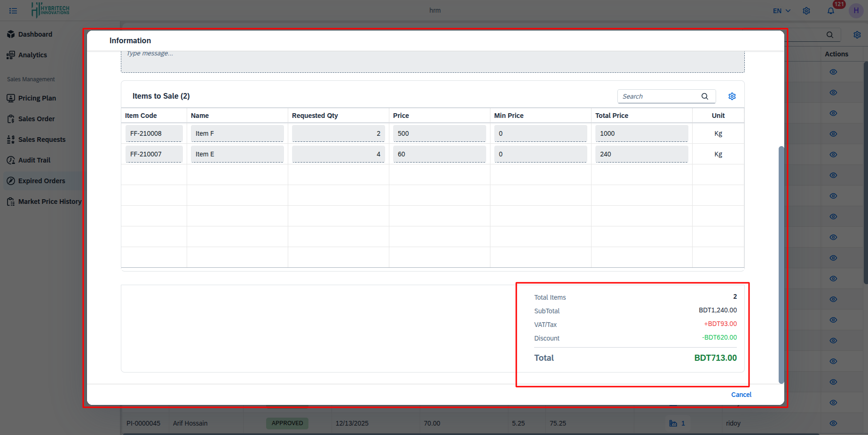The width and height of the screenshot is (868, 435).
Task: Click the eye icon for the PI-0000045 row
Action: (833, 423)
